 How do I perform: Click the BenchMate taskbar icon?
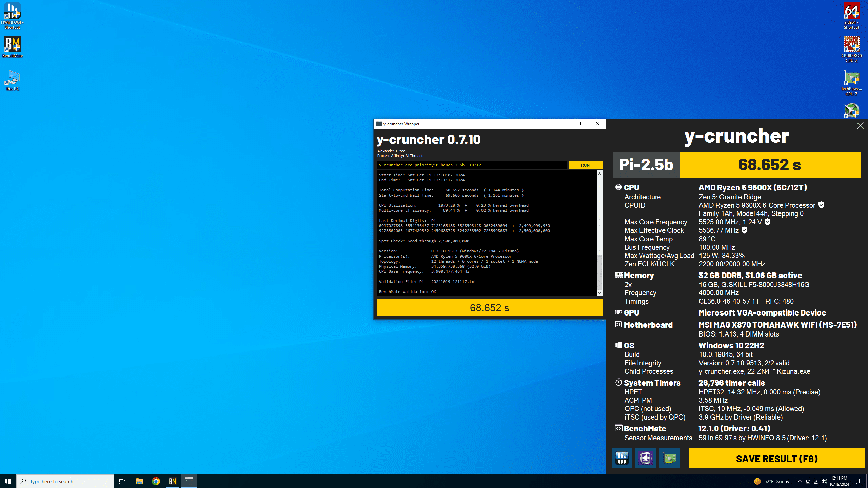tap(173, 481)
